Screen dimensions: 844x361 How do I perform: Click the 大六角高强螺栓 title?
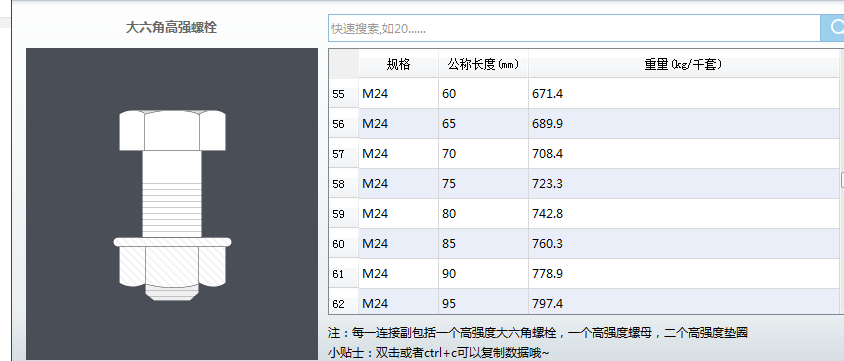(171, 27)
